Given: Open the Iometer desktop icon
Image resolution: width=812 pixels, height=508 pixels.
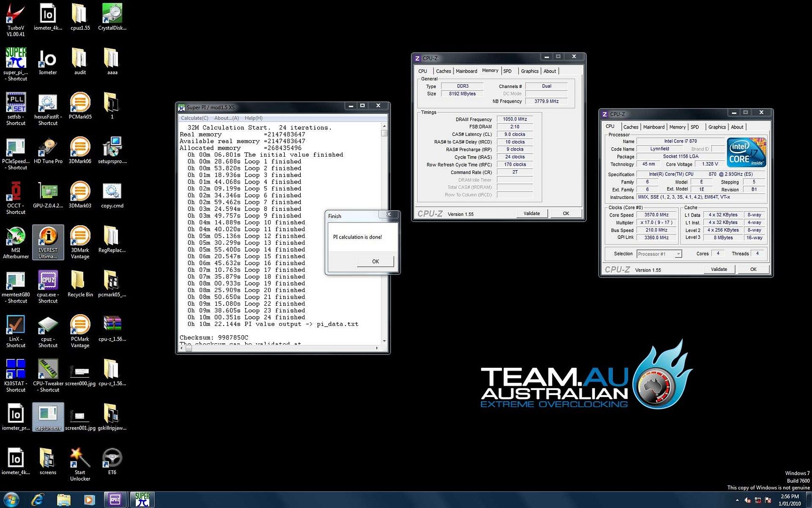Looking at the screenshot, I should pyautogui.click(x=48, y=61).
